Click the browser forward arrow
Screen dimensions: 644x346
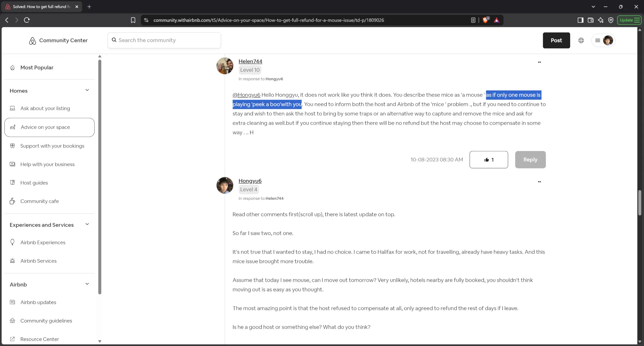click(16, 20)
